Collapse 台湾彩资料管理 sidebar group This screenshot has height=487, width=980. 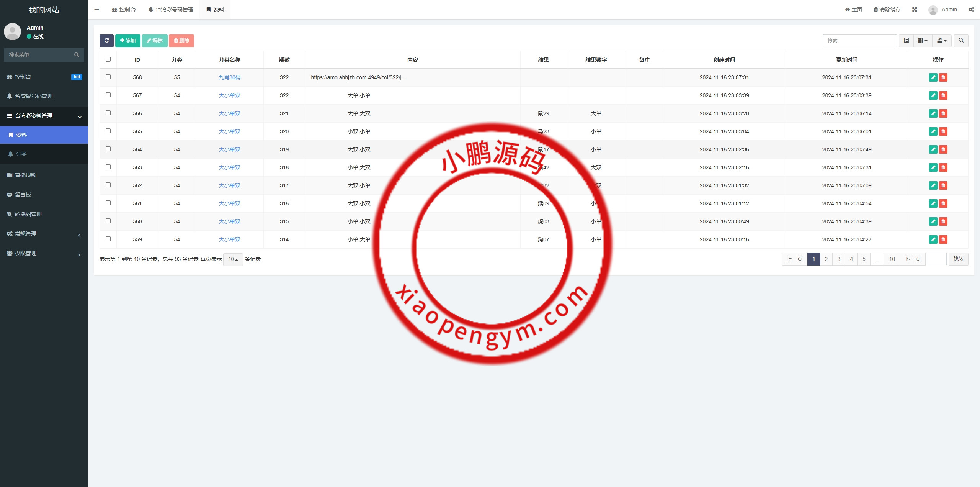tap(44, 116)
